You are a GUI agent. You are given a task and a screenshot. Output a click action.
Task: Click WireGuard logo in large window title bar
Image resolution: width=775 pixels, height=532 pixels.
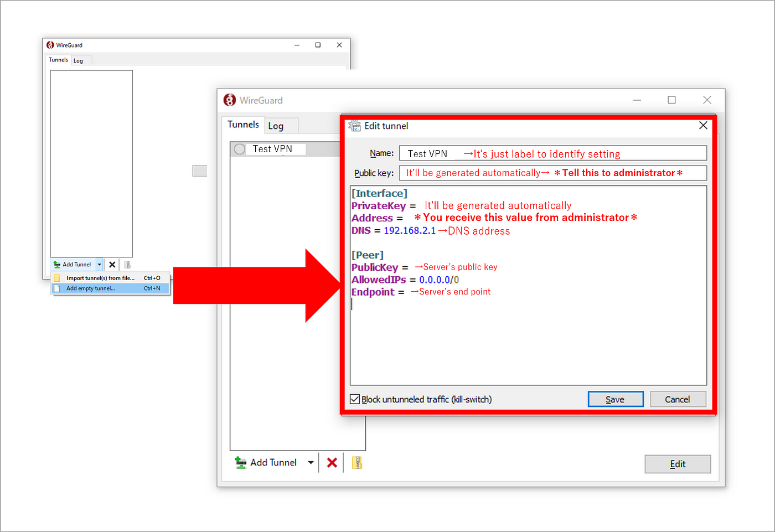pyautogui.click(x=230, y=100)
